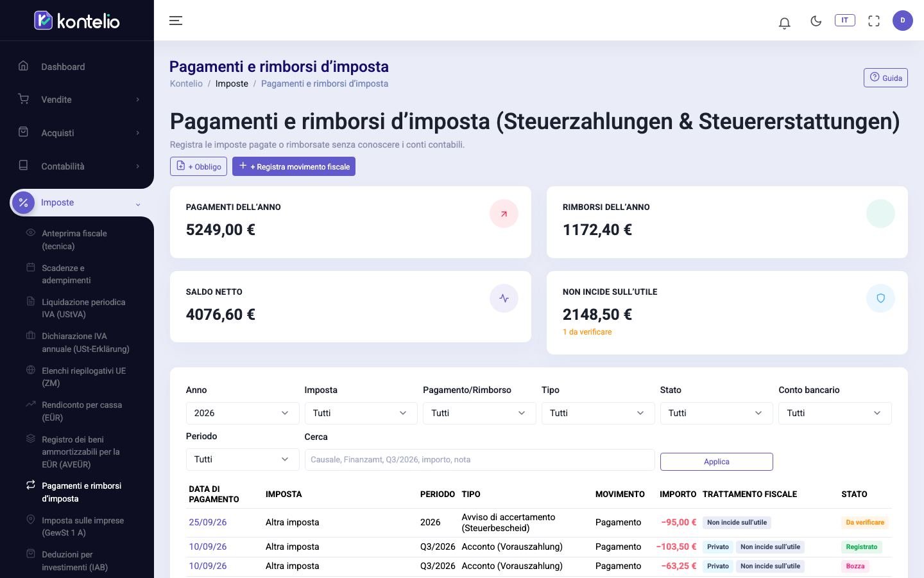Expand the Vendite sidebar menu
Screen dimensions: 924x578
(77, 100)
